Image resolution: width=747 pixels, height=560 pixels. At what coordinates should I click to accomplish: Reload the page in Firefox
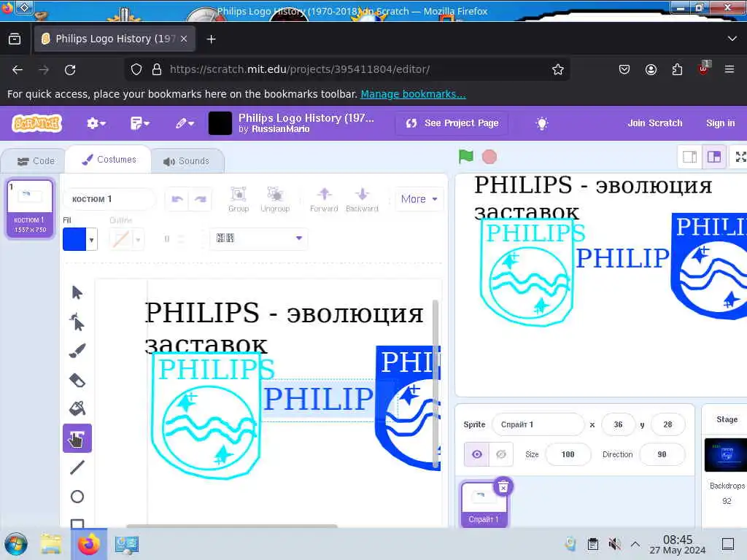(70, 70)
